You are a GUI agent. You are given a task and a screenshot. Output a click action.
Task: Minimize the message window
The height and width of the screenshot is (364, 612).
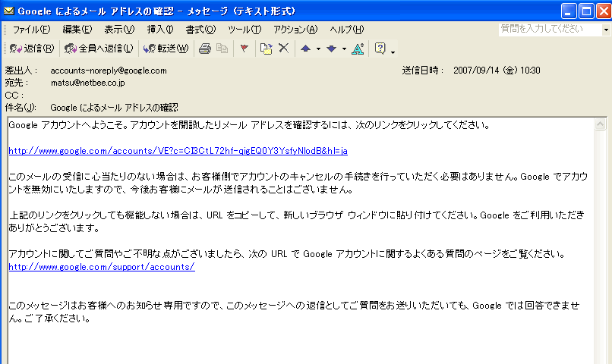pos(569,11)
